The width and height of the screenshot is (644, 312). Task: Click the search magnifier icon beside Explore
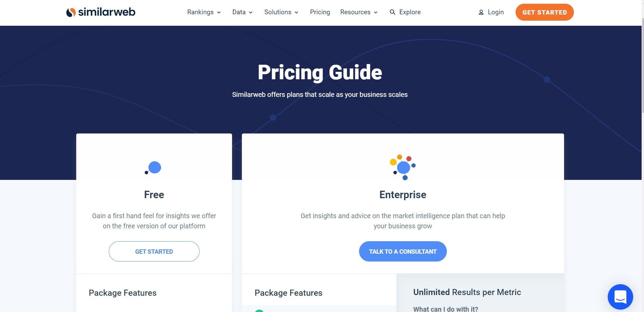[392, 12]
